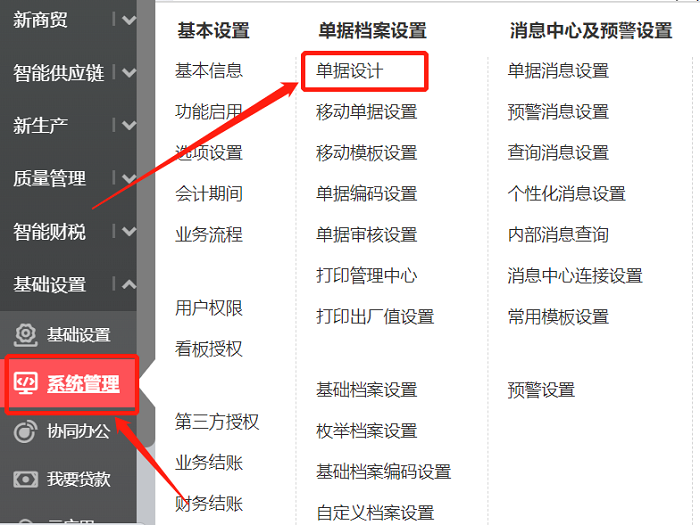
Task: Expand the 智能财税 chevron
Action: click(129, 231)
